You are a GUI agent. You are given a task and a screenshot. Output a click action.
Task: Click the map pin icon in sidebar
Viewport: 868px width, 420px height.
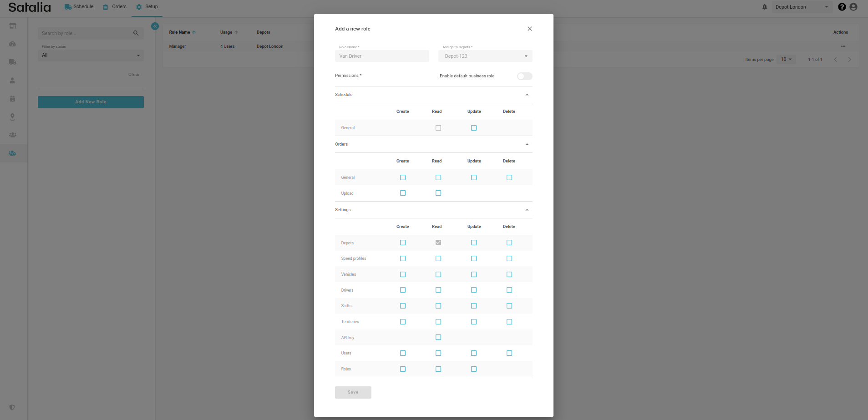(x=13, y=116)
